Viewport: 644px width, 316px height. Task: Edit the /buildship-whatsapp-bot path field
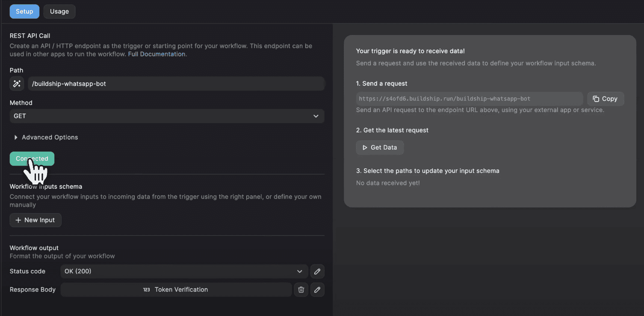click(176, 84)
